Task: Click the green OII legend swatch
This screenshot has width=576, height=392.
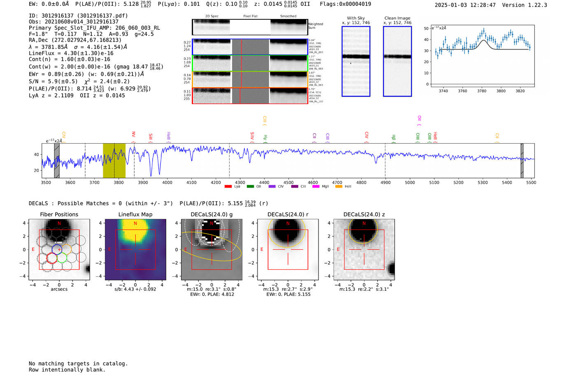Action: click(x=250, y=186)
